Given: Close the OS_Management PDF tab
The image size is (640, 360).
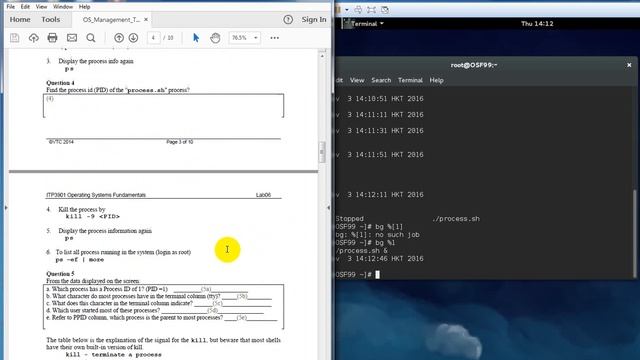Looking at the screenshot, I should coord(146,20).
